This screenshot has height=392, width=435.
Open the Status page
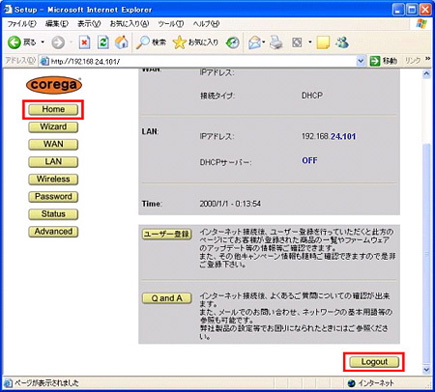[53, 214]
